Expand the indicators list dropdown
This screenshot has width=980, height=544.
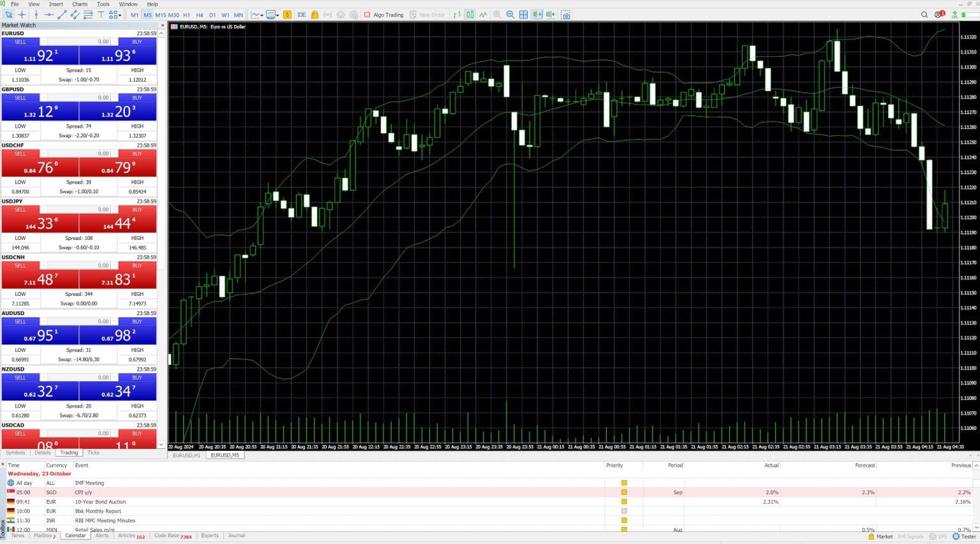[257, 15]
